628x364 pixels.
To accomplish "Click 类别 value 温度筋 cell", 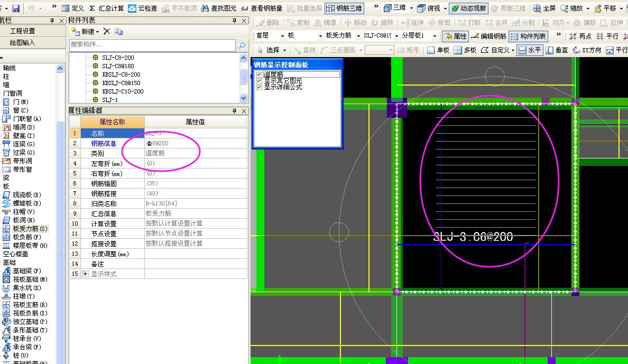I will point(196,153).
